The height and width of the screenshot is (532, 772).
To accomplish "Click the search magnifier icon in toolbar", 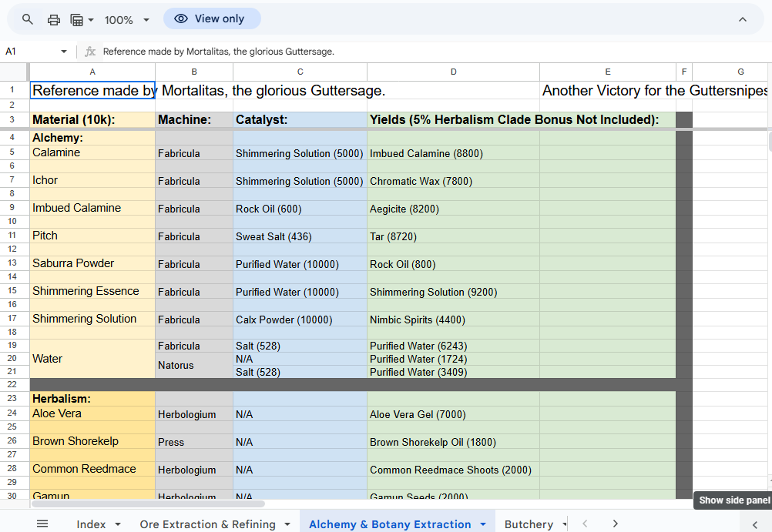I will click(28, 19).
